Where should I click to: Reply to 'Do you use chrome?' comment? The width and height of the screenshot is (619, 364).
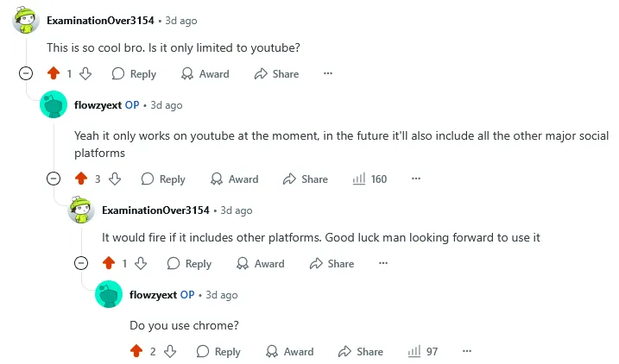(218, 351)
